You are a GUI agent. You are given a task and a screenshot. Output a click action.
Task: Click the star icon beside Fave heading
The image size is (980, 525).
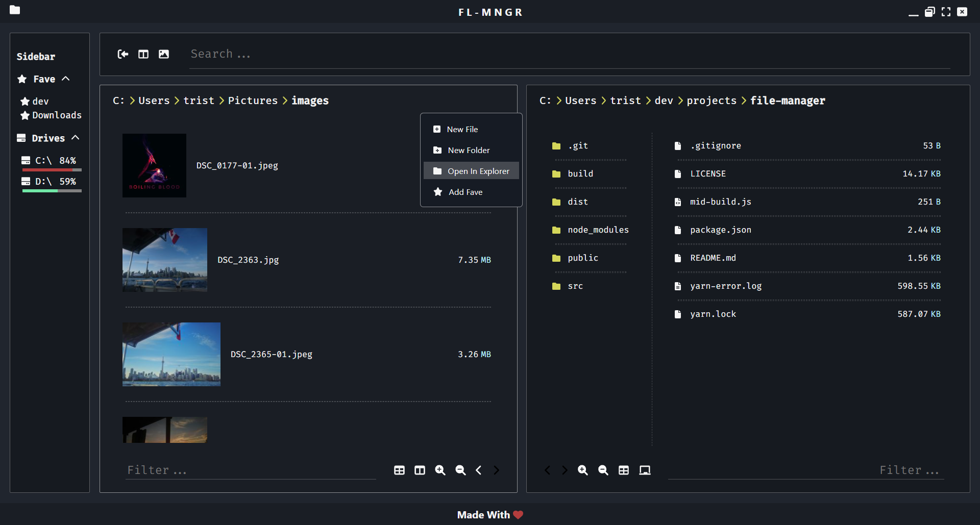22,79
